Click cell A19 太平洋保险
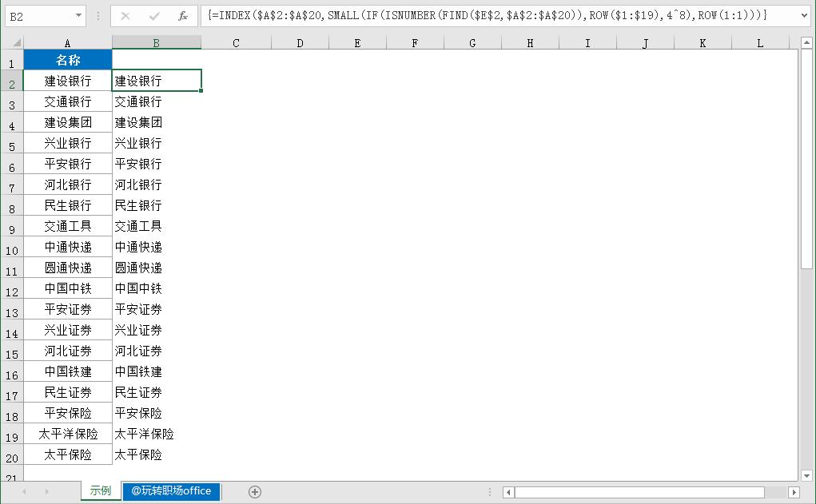Screen dimensions: 816x504 (68, 434)
